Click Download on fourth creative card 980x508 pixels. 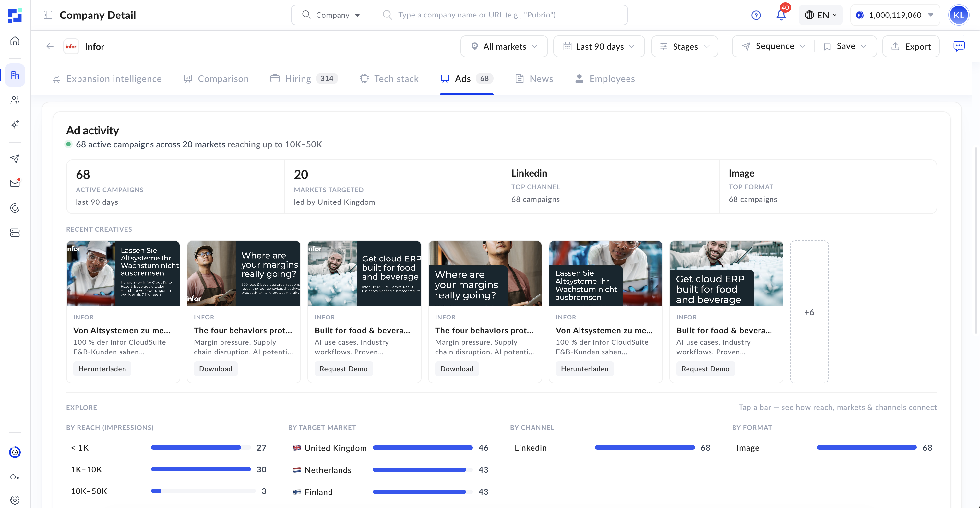pos(457,369)
